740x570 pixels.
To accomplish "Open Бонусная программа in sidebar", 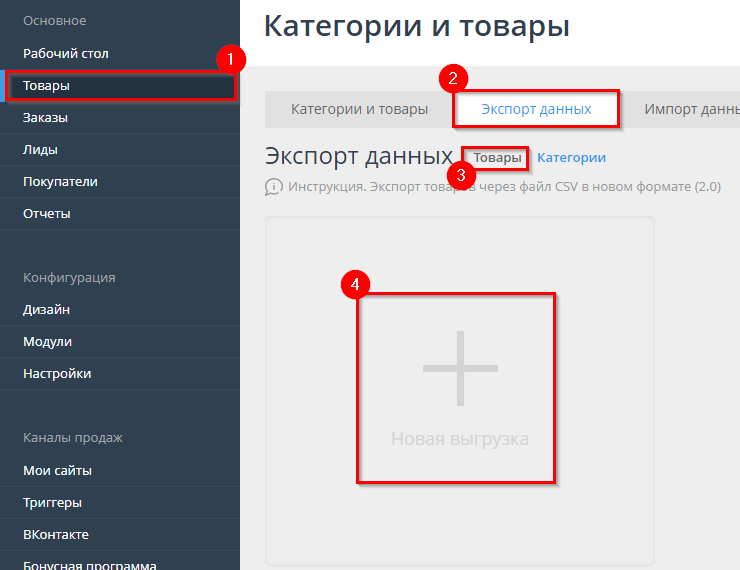I will tap(89, 564).
